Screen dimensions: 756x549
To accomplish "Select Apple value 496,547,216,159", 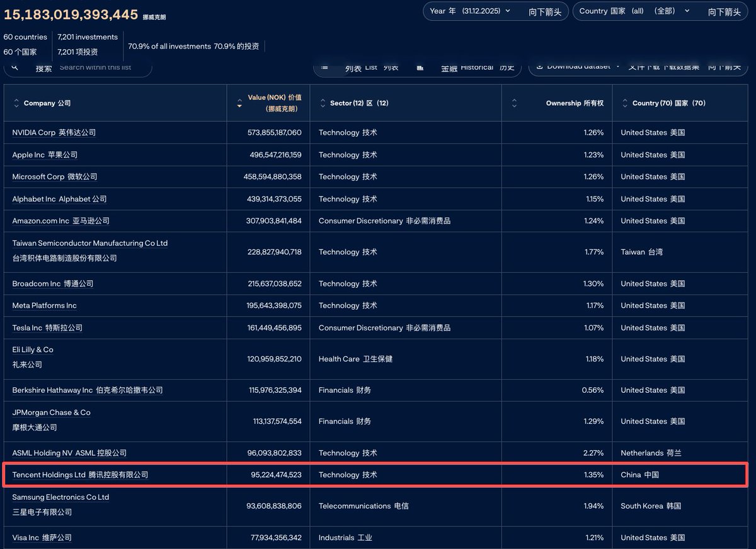I will click(275, 155).
